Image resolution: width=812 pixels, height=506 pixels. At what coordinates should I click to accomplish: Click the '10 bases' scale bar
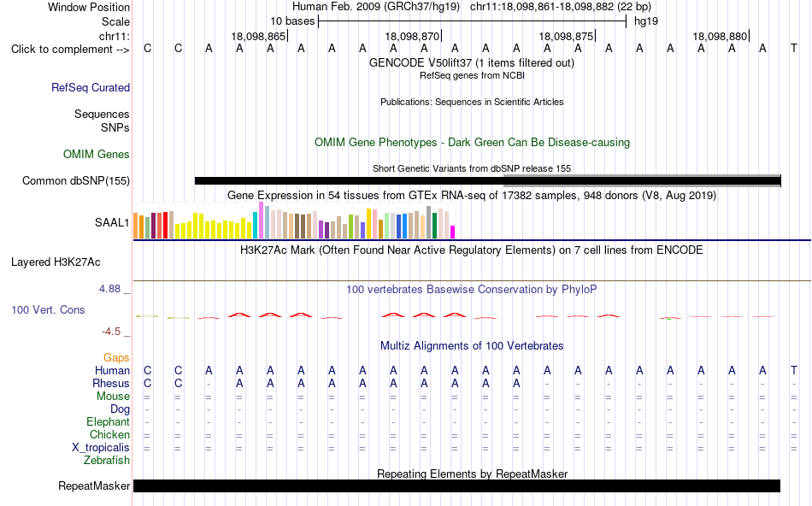coord(473,21)
